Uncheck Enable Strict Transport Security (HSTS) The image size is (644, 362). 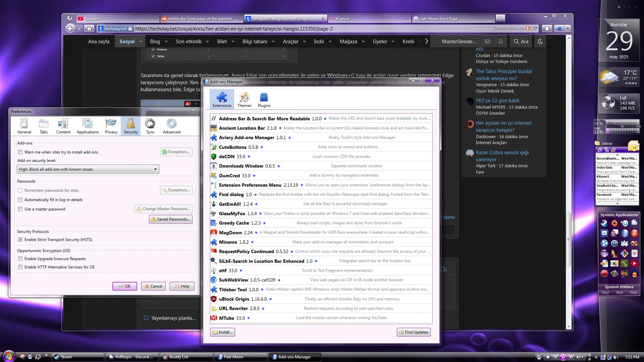tap(20, 240)
